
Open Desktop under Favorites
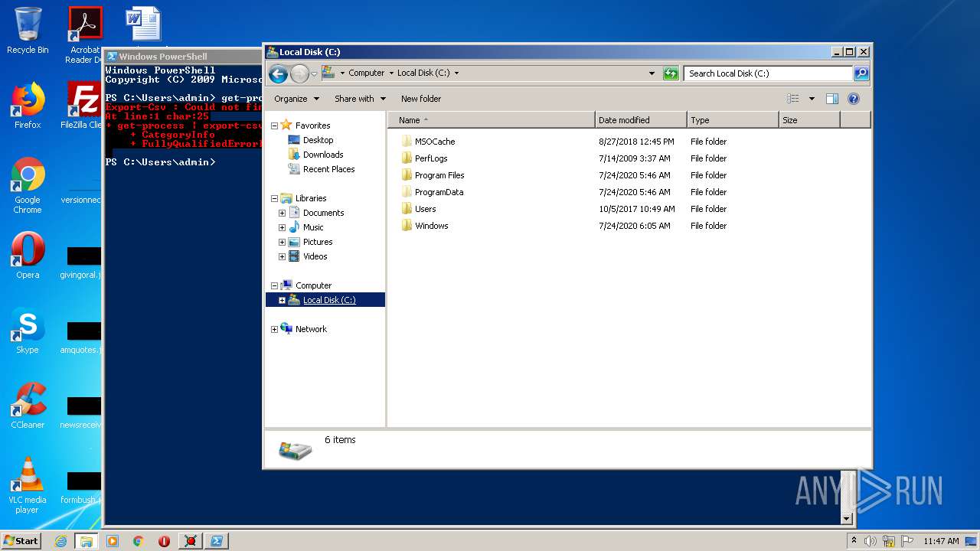tap(318, 140)
